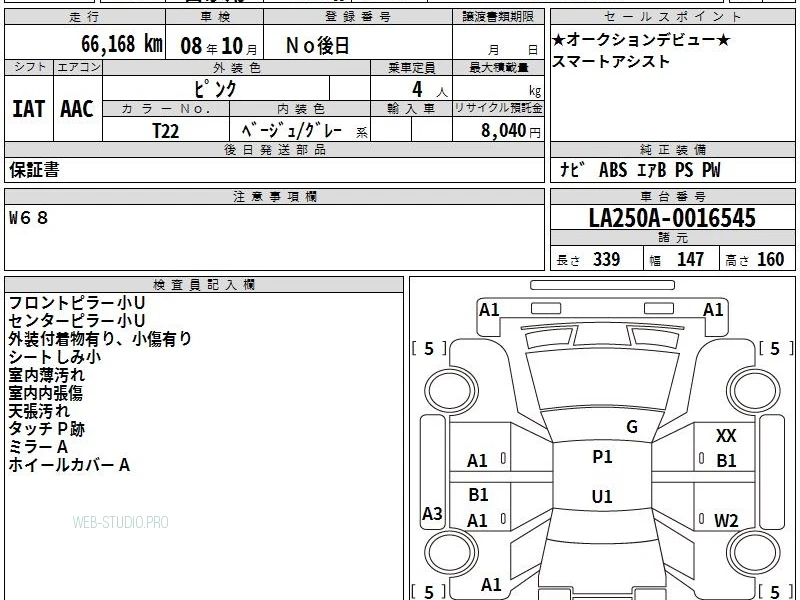Image resolution: width=800 pixels, height=600 pixels.
Task: Click the 諸元 header
Action: 672,237
